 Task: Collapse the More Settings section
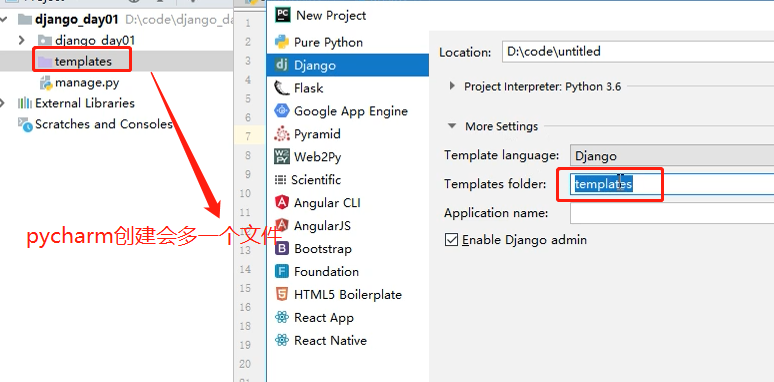[452, 126]
